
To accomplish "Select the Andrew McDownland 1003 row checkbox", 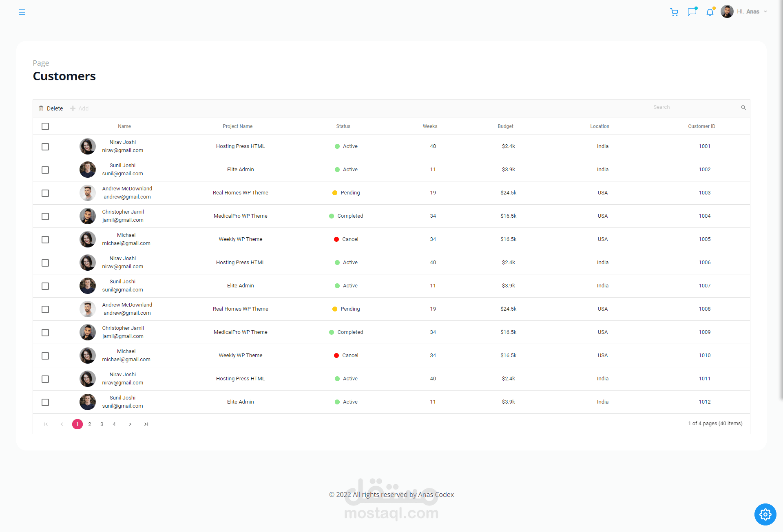I will [45, 193].
